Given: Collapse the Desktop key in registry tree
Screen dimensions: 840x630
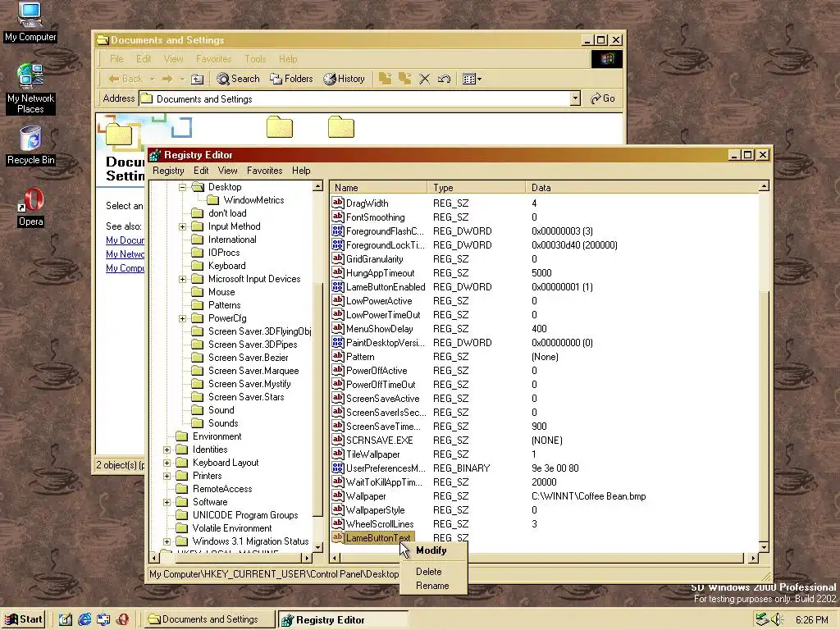Looking at the screenshot, I should (183, 187).
